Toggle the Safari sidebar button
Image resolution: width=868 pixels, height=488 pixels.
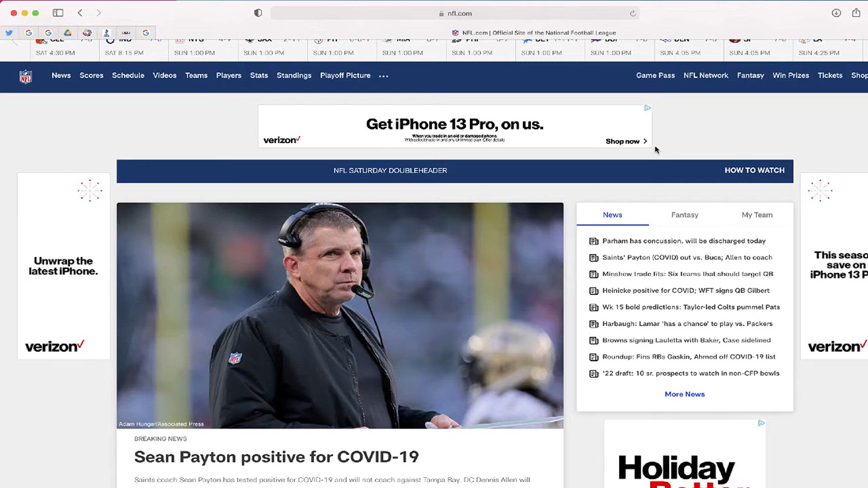point(58,13)
